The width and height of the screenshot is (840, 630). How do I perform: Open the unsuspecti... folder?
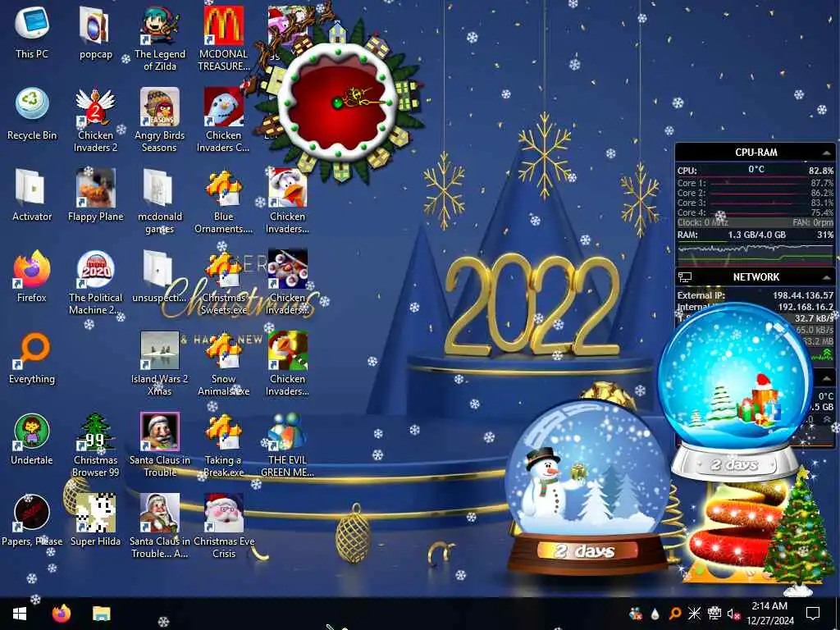(x=160, y=276)
